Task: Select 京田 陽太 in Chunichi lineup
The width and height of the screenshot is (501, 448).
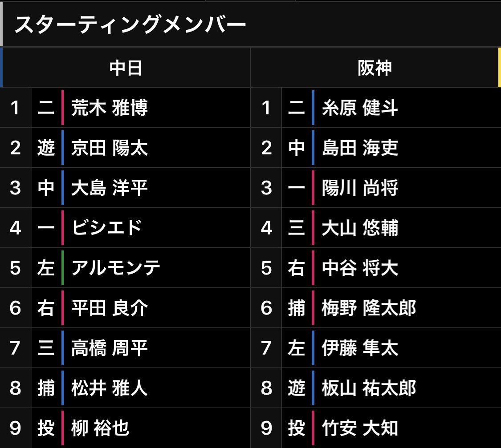Action: click(109, 148)
